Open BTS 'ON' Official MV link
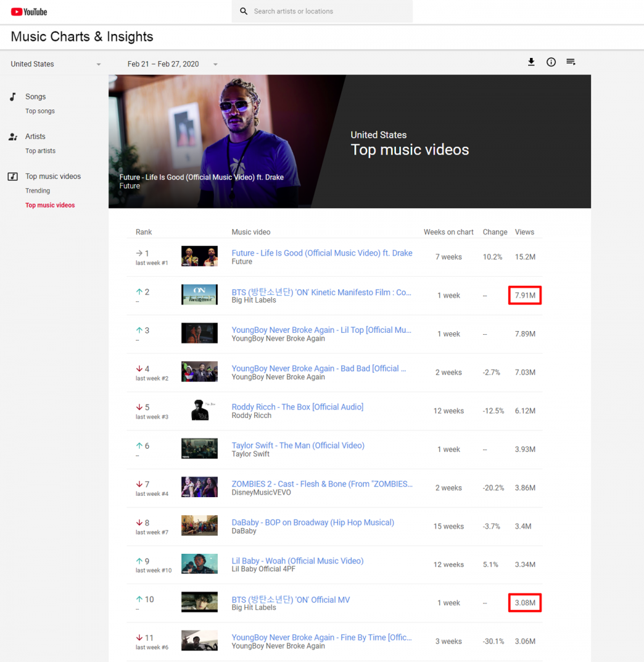 290,600
